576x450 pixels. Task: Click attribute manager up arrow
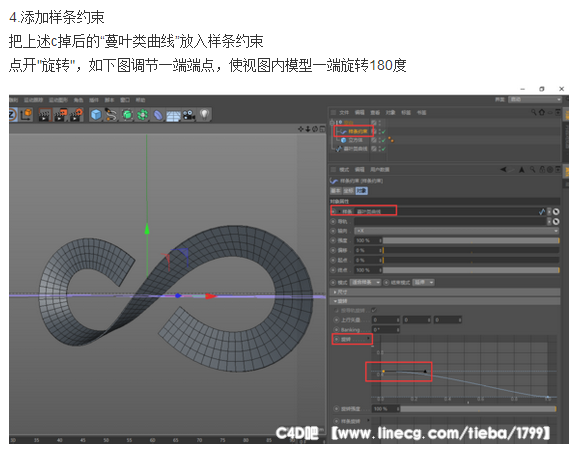click(x=522, y=169)
